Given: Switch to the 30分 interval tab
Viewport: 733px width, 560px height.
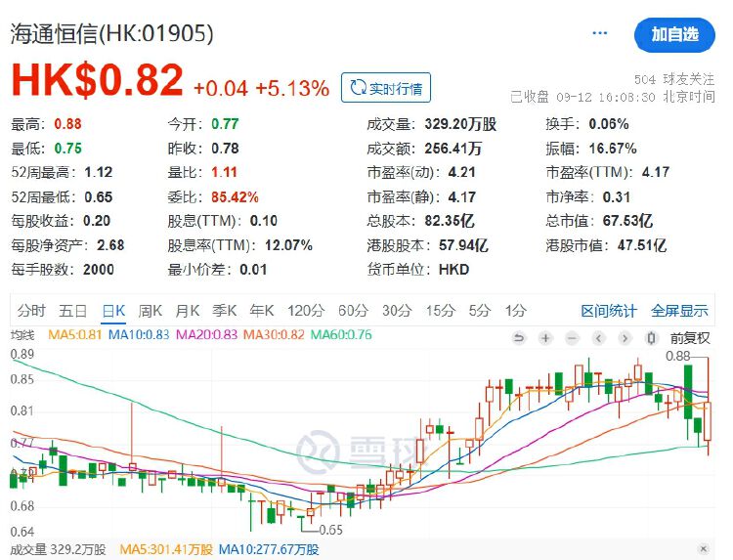Looking at the screenshot, I should point(397,311).
